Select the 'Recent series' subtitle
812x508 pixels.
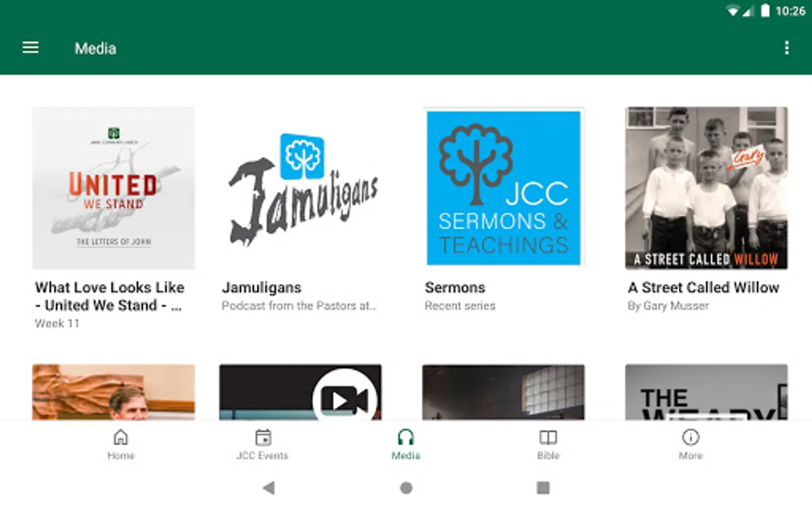point(460,305)
